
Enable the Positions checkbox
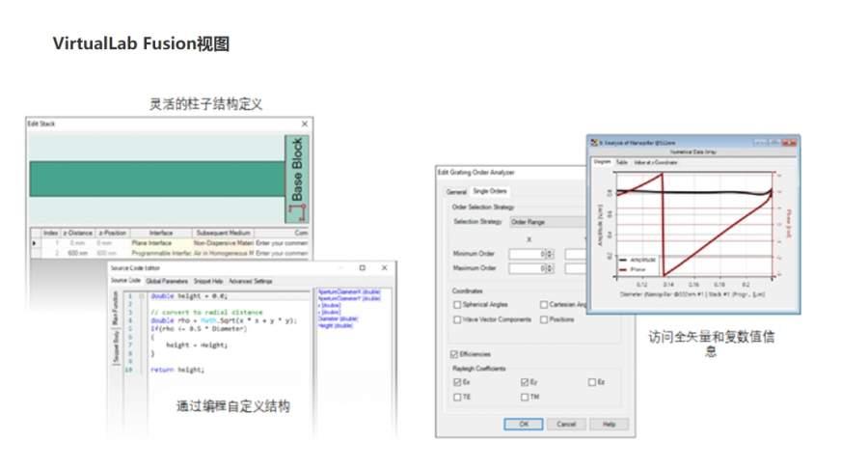pos(544,319)
